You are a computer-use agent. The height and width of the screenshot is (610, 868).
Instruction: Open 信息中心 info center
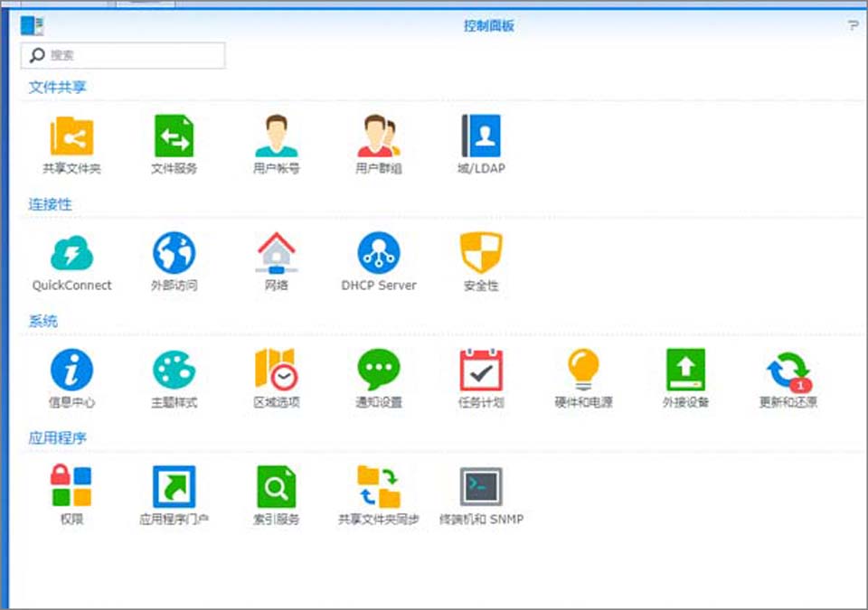coord(71,370)
